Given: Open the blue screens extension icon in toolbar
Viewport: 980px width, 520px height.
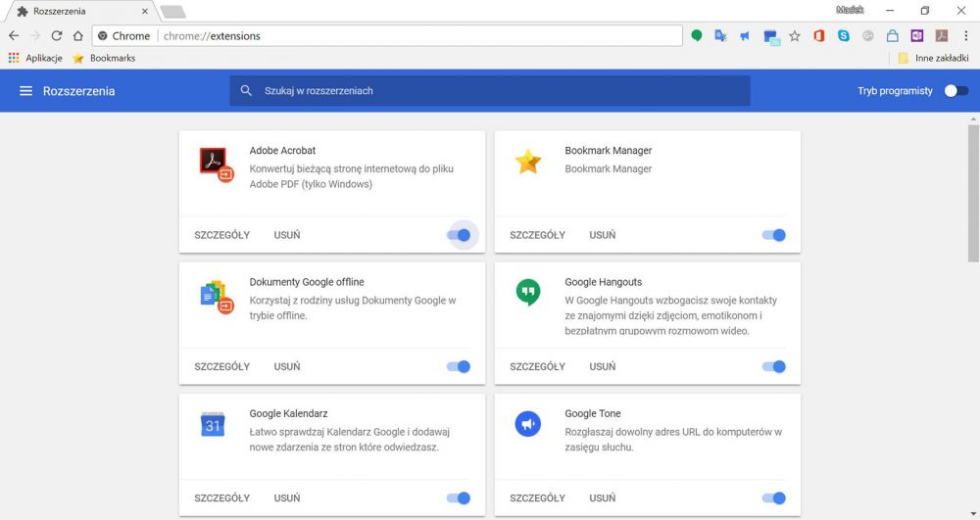Looking at the screenshot, I should (x=771, y=37).
